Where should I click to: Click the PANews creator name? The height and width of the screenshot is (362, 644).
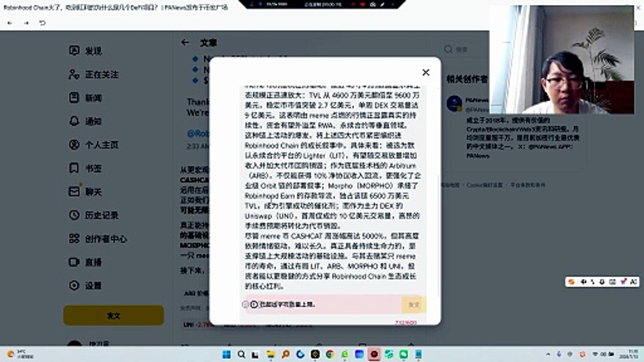[476, 100]
